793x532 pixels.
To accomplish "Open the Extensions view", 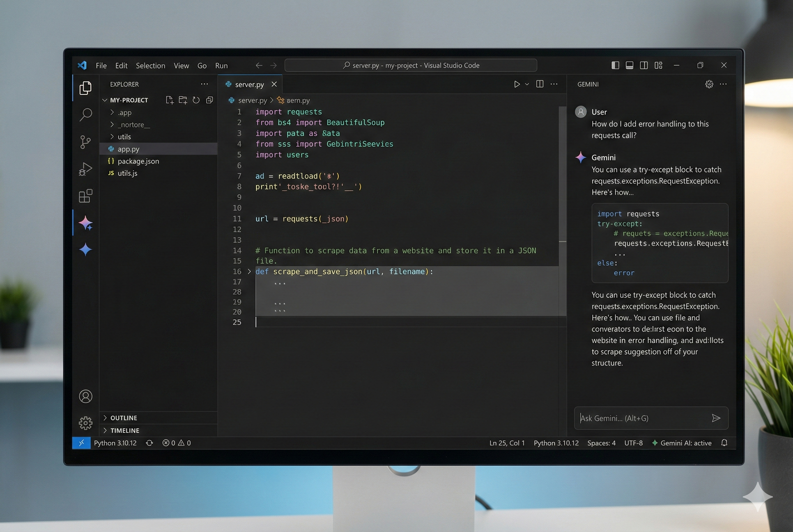I will click(86, 196).
